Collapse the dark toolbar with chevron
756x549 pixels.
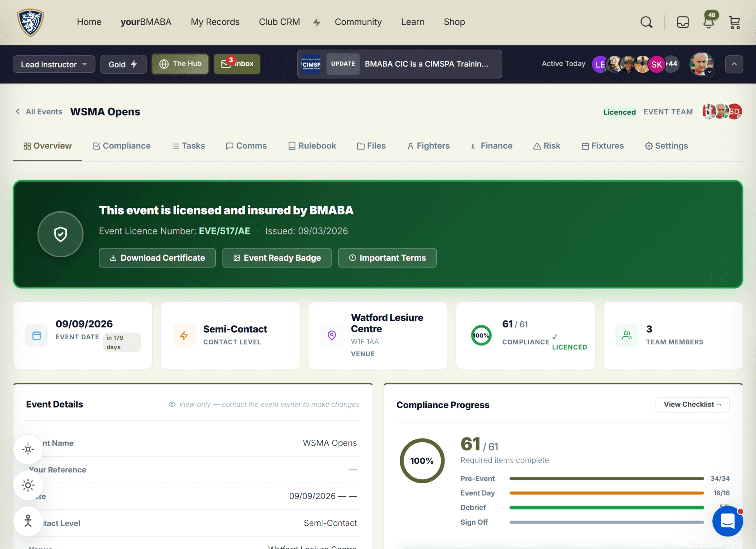pos(734,64)
